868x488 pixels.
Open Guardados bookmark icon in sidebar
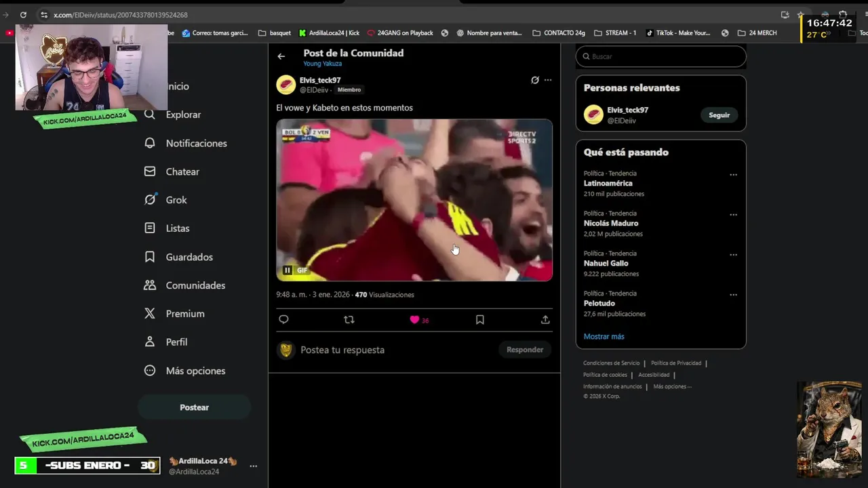[150, 257]
